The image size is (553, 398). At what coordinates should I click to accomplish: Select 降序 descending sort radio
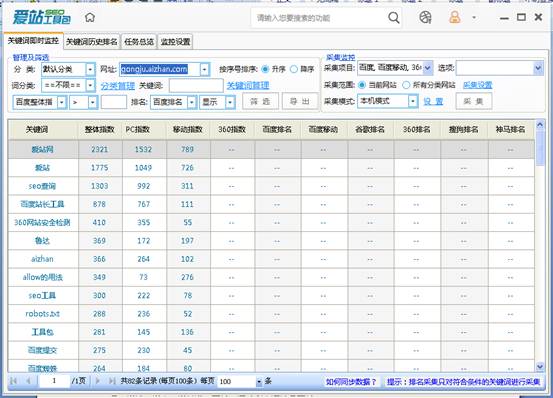coord(293,69)
